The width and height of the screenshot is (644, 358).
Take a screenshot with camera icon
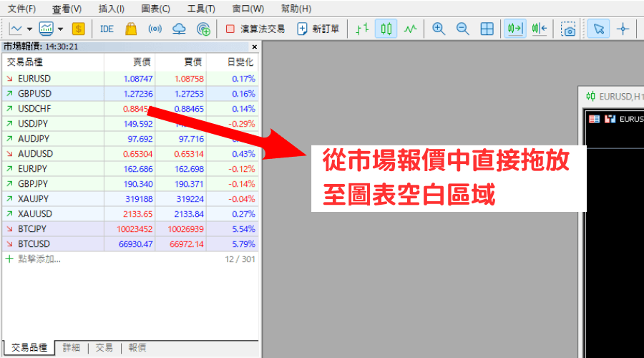(568, 29)
